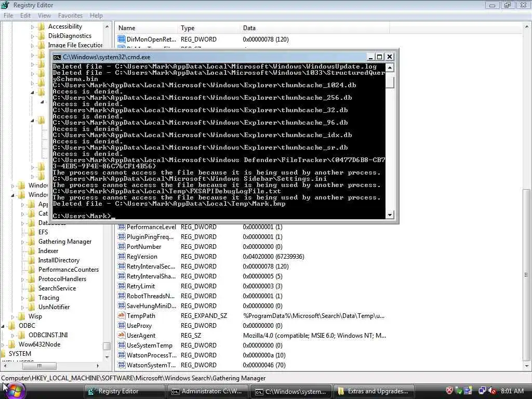Click the Name column header
The image size is (532, 399).
coord(146,28)
